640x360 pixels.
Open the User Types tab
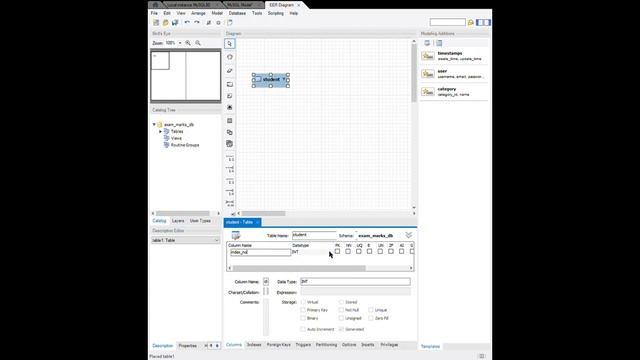click(x=200, y=221)
